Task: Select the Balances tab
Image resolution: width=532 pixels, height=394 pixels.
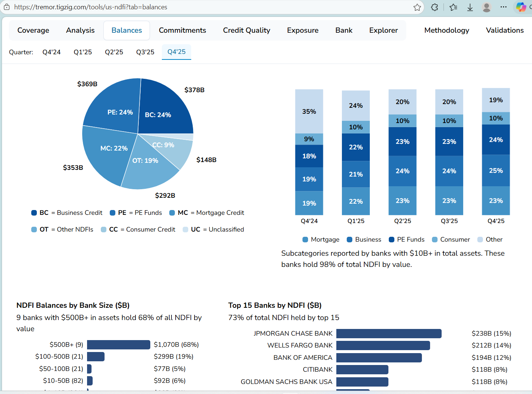Action: click(x=126, y=30)
